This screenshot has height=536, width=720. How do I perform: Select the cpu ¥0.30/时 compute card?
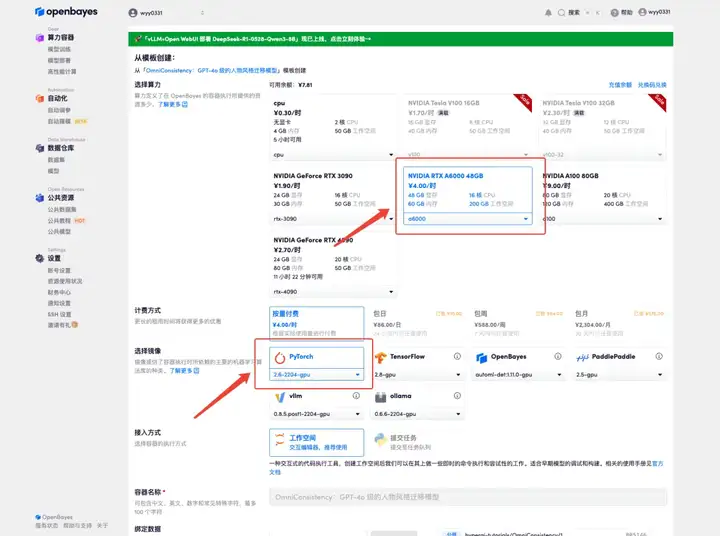pyautogui.click(x=333, y=129)
